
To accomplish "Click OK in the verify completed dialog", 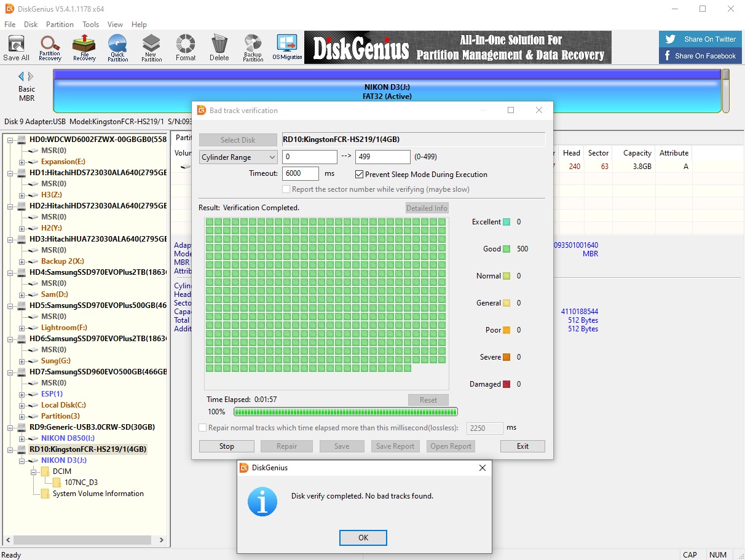I will pos(363,538).
